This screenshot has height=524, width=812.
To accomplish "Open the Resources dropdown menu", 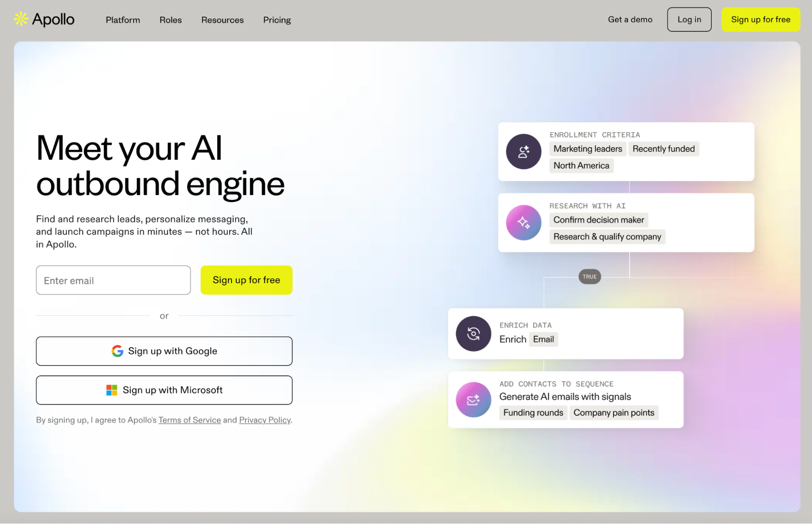I will (222, 20).
